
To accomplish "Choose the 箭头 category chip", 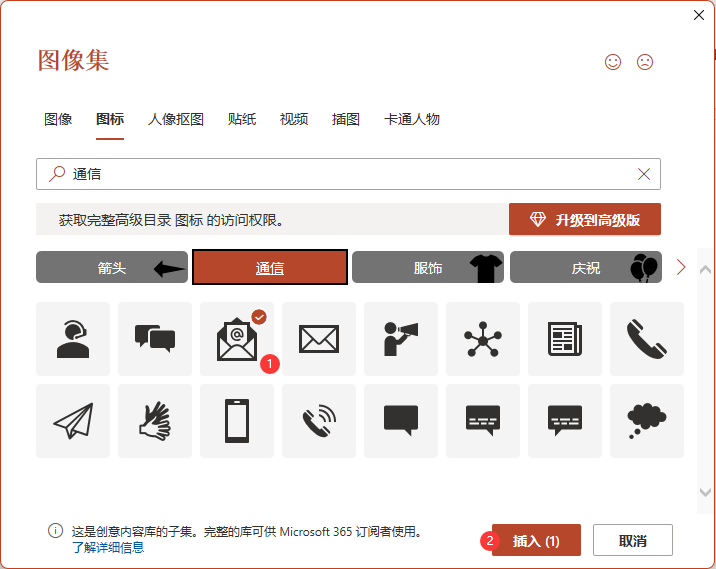I will pyautogui.click(x=112, y=267).
